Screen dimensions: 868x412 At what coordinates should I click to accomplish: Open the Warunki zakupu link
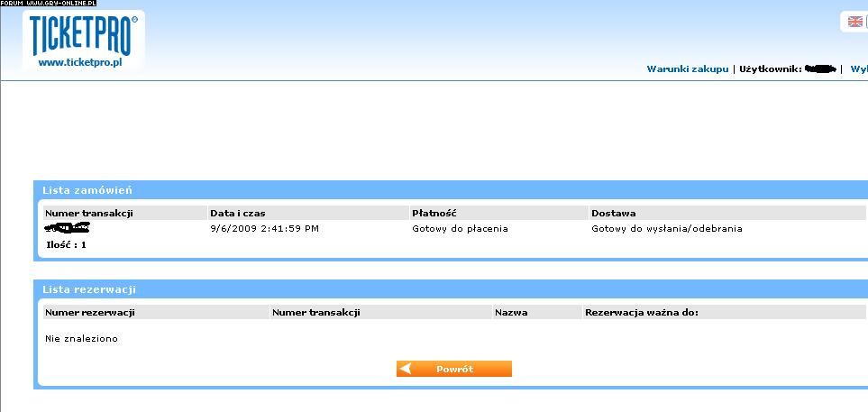687,69
